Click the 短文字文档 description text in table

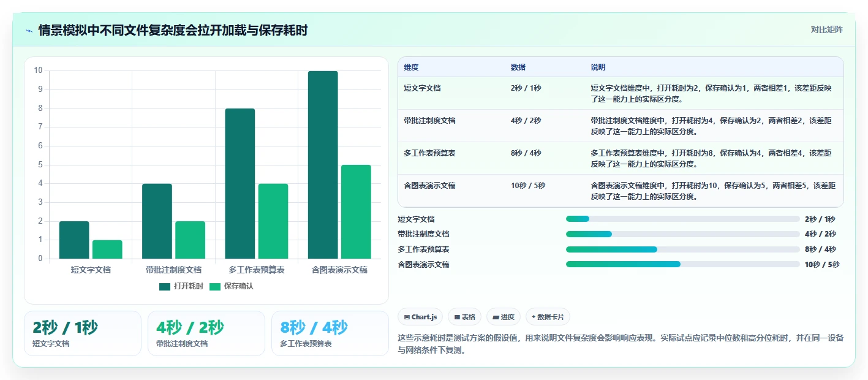(x=711, y=94)
